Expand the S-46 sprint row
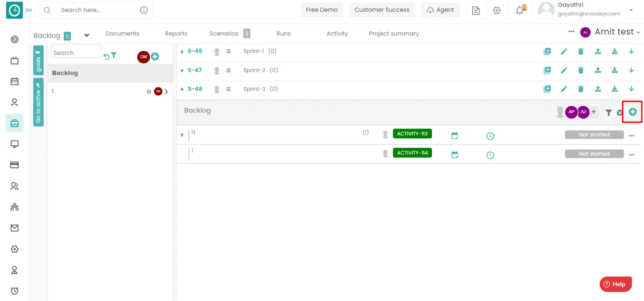 click(182, 51)
